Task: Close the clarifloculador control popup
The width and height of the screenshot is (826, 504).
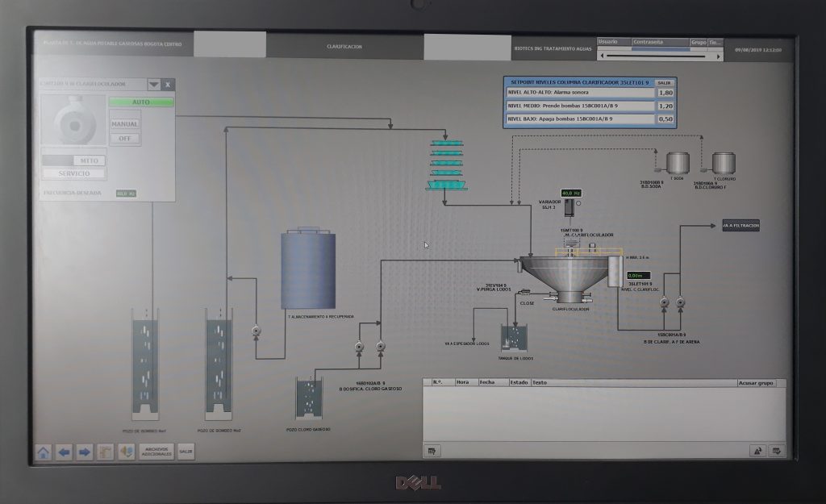Action: click(x=168, y=85)
